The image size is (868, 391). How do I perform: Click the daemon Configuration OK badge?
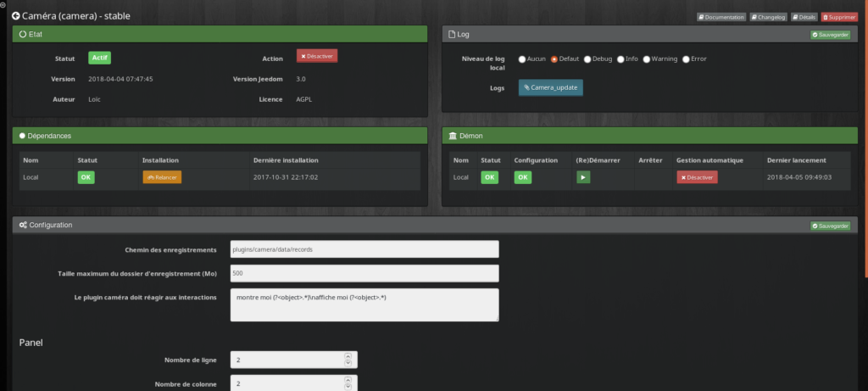coord(522,177)
